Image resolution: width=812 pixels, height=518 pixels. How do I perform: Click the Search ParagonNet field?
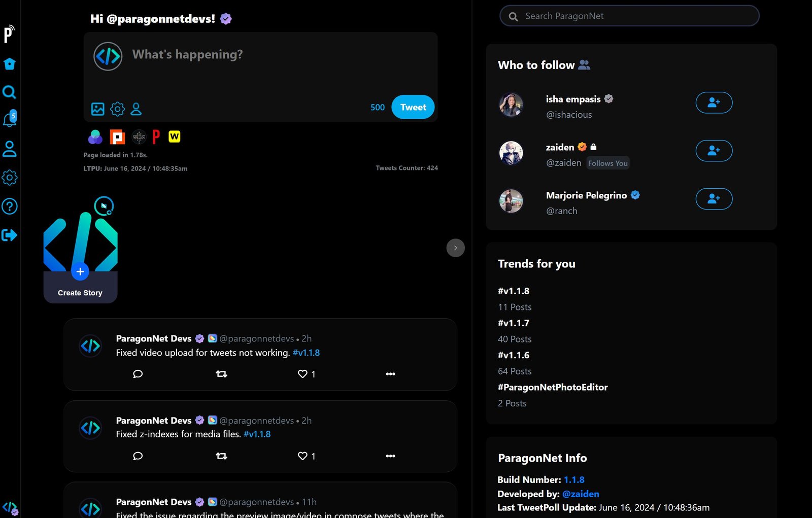pyautogui.click(x=629, y=16)
